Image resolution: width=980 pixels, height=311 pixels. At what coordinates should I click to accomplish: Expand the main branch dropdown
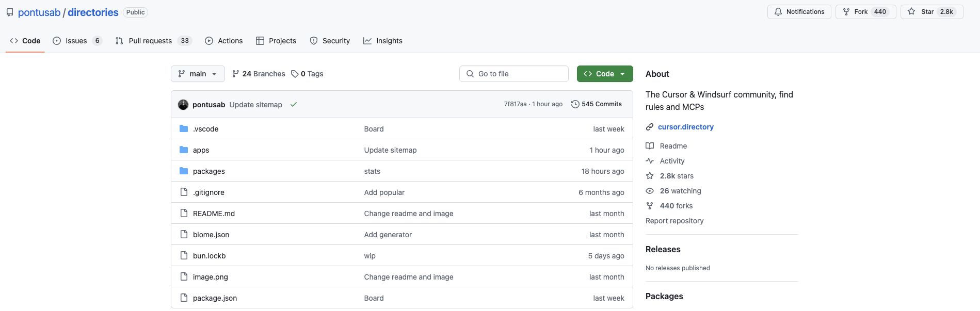click(x=198, y=74)
